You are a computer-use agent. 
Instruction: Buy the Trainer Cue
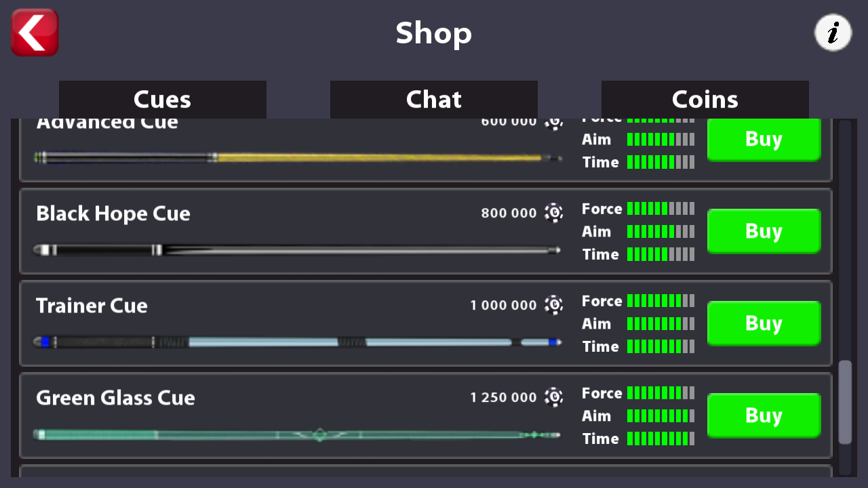[764, 323]
